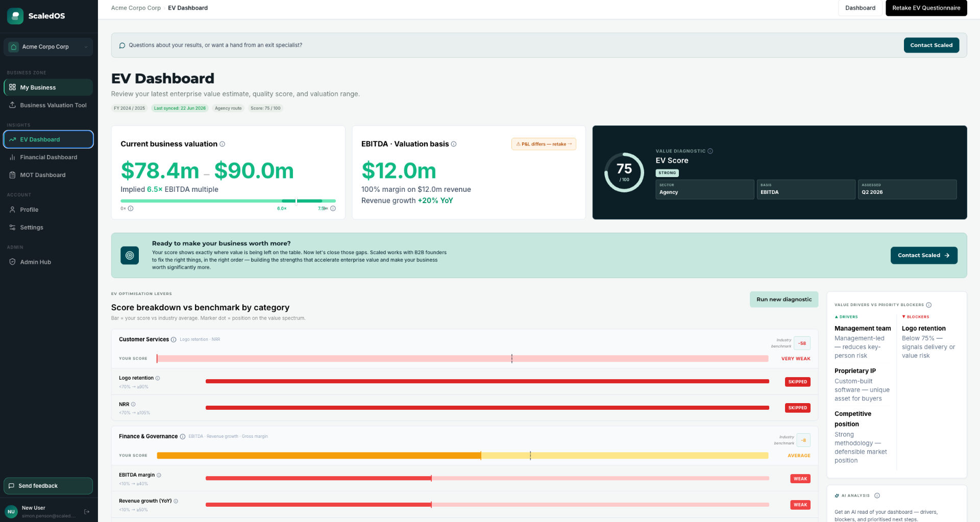The height and width of the screenshot is (522, 980).
Task: Click the Logo retention blocker heading
Action: coord(924,329)
